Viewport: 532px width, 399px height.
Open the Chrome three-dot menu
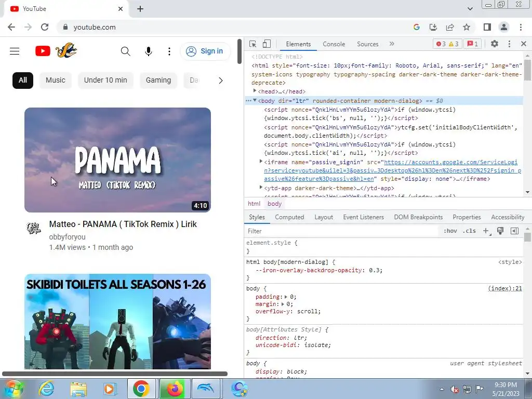tap(521, 27)
